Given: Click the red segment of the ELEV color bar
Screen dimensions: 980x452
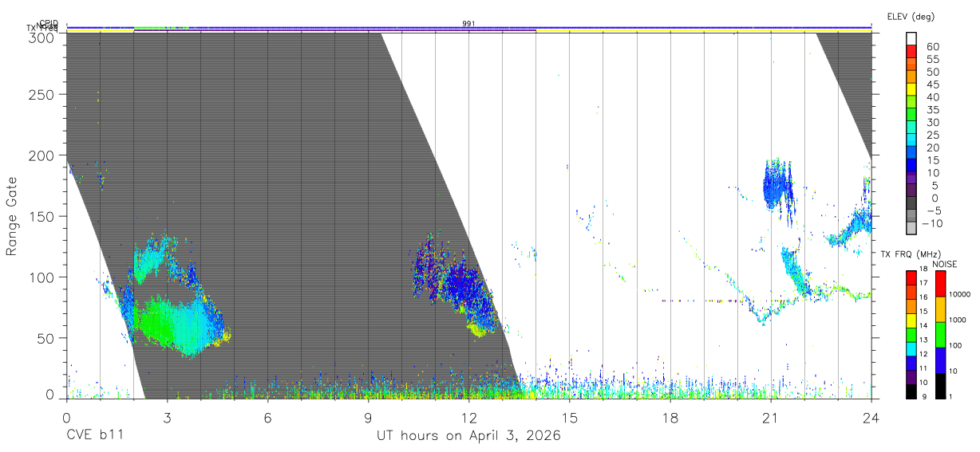Looking at the screenshot, I should [911, 51].
